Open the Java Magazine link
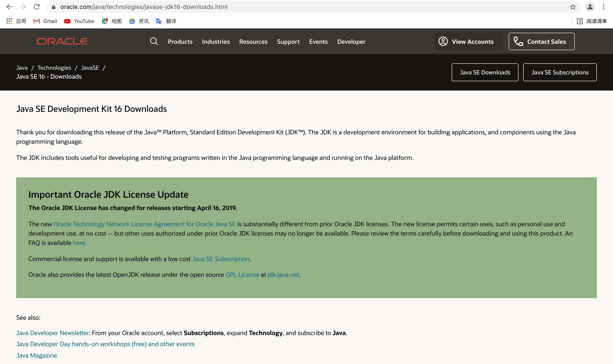 pos(37,355)
